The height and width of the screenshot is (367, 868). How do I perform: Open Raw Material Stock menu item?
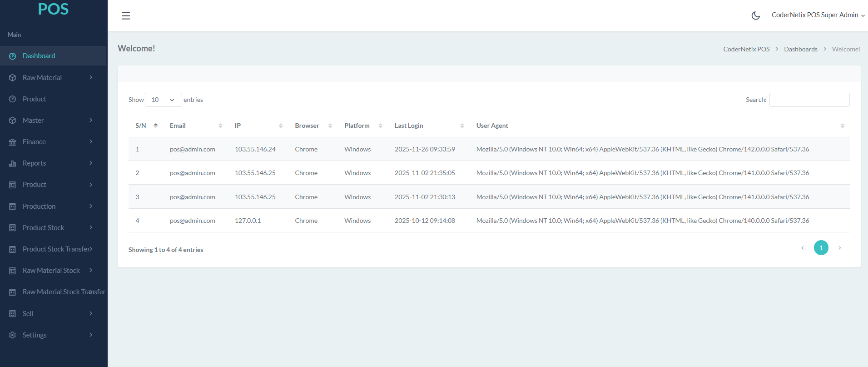[51, 271]
